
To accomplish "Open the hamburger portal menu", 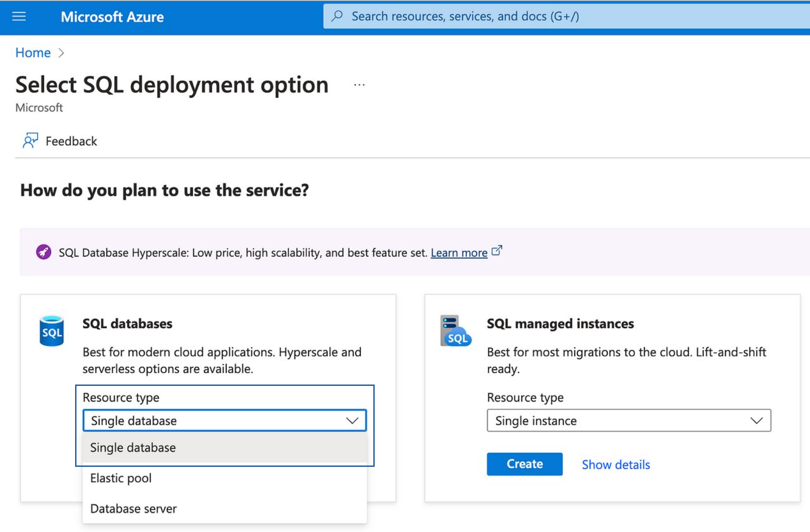I will tap(19, 17).
